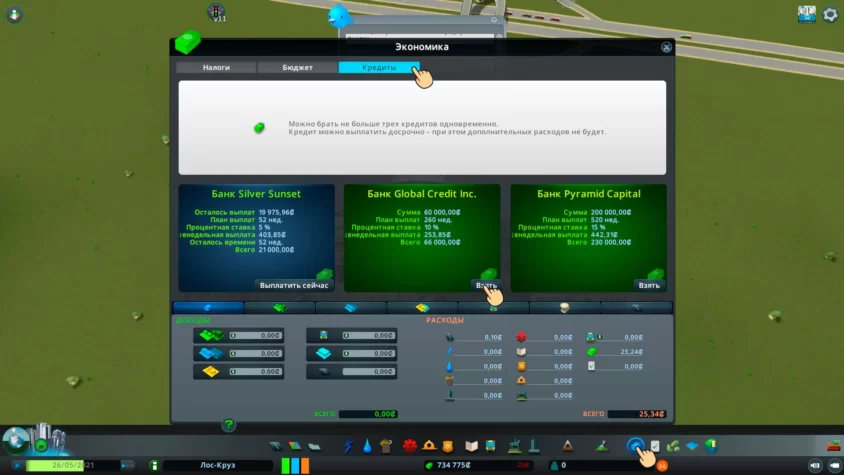The height and width of the screenshot is (475, 844).
Task: Switch to the Налоги tab
Action: click(216, 67)
